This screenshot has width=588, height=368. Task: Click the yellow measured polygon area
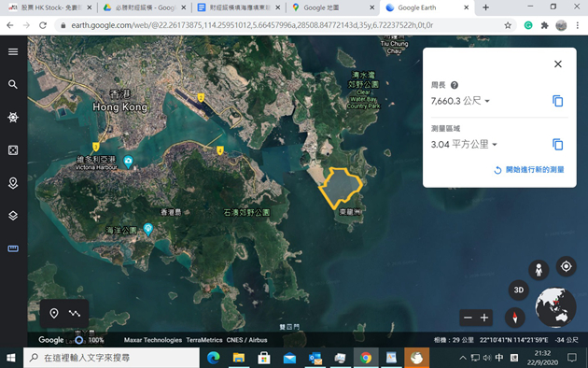tap(340, 188)
